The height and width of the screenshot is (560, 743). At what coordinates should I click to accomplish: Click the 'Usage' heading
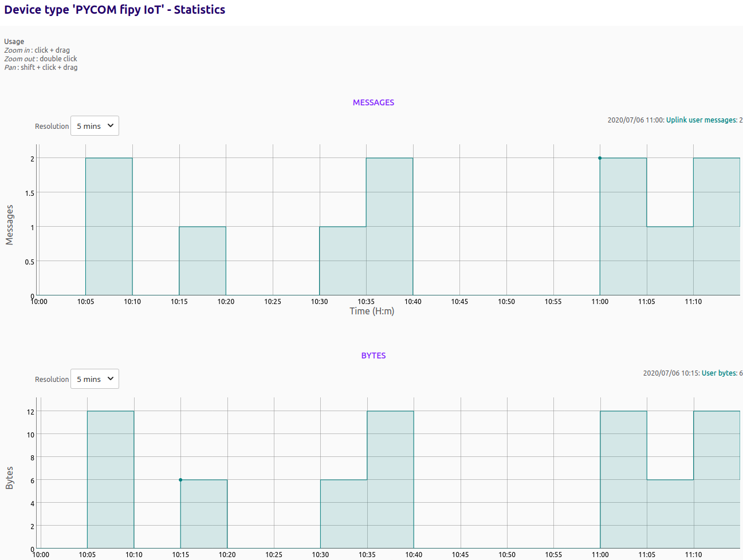(14, 42)
